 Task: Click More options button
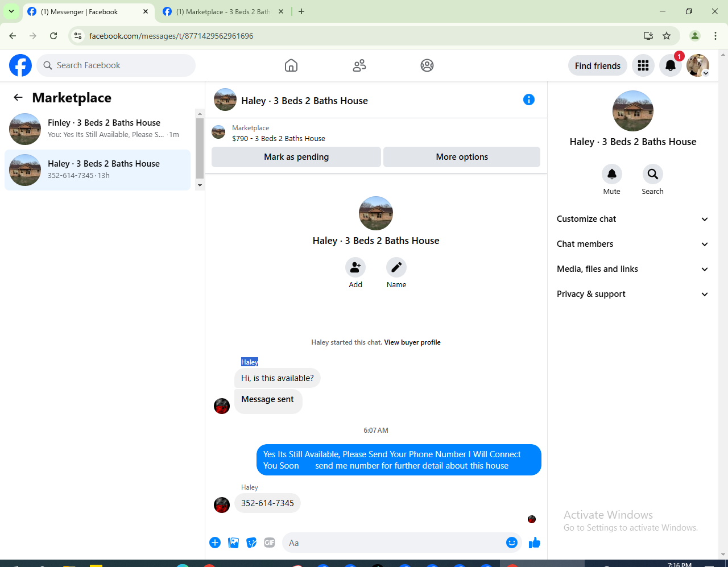point(462,157)
